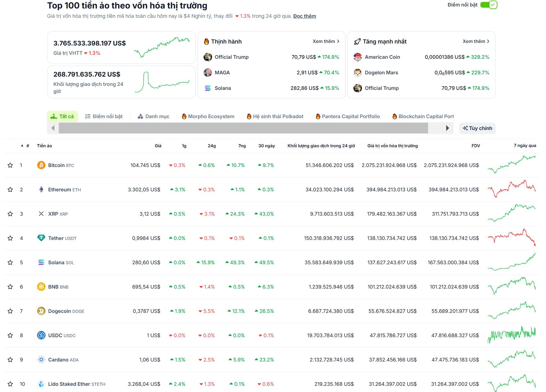Click the Lido Staked Ether logo
The width and height of the screenshot is (546, 392).
click(41, 384)
